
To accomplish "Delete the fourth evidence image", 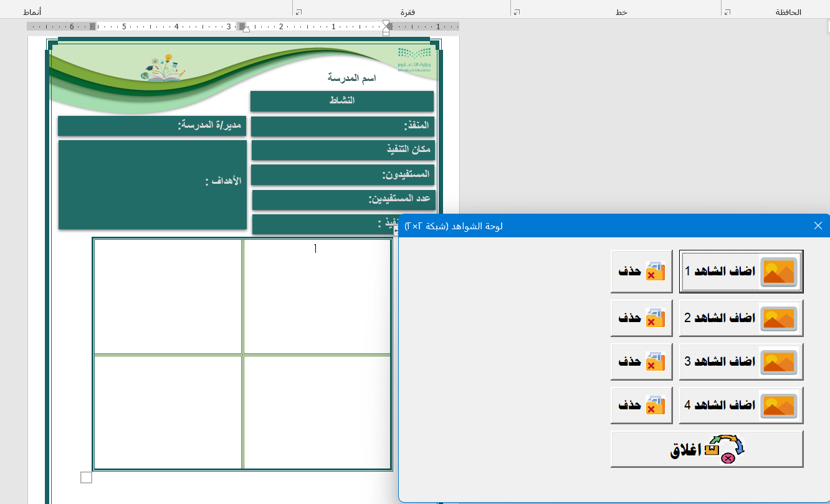I will pos(641,405).
